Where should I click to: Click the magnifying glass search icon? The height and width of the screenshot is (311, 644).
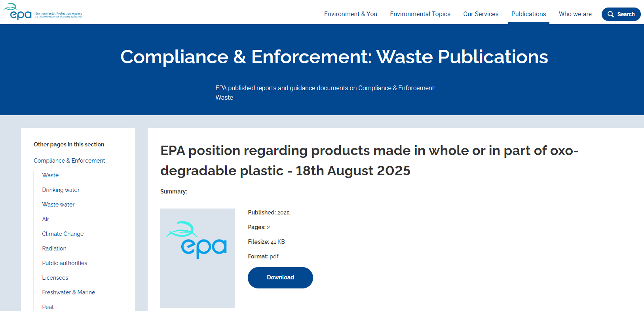pyautogui.click(x=611, y=14)
